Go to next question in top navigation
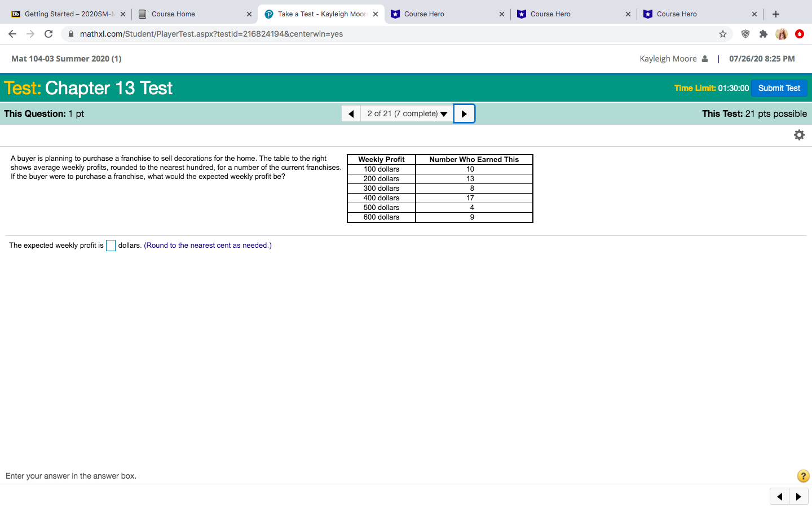Viewport: 812px width, 508px height. point(464,113)
